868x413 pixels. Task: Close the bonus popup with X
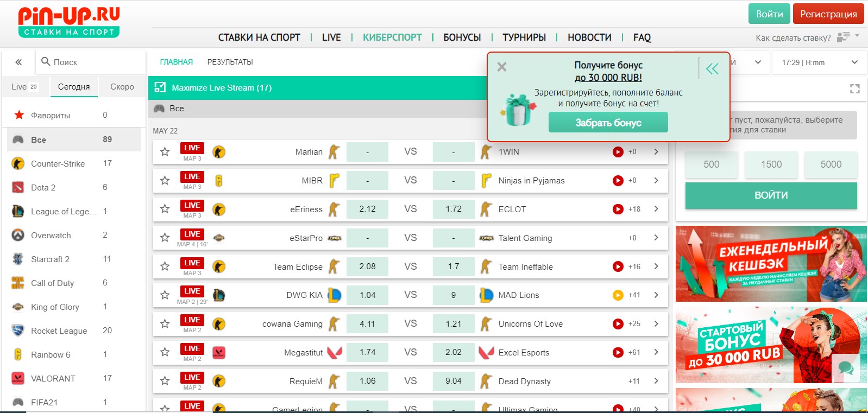[502, 67]
